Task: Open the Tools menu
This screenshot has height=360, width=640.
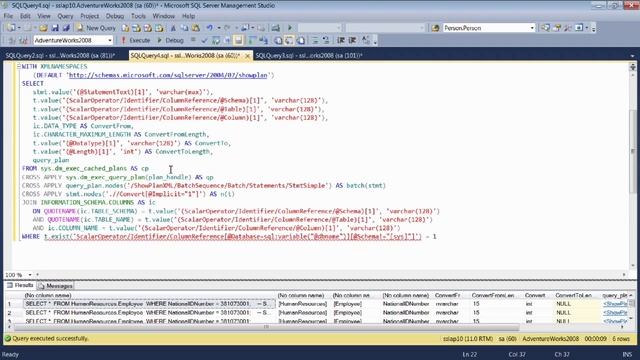Action: pyautogui.click(x=138, y=16)
